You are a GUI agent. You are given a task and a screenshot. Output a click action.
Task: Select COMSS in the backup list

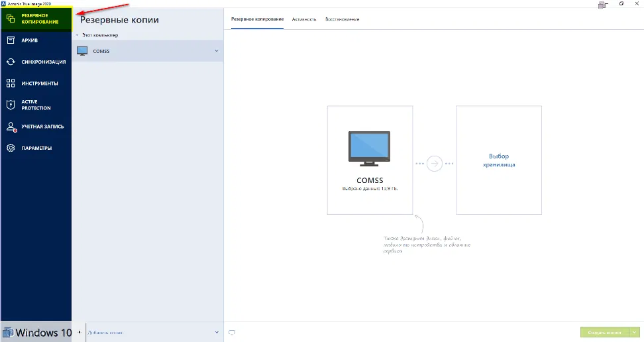pyautogui.click(x=148, y=51)
